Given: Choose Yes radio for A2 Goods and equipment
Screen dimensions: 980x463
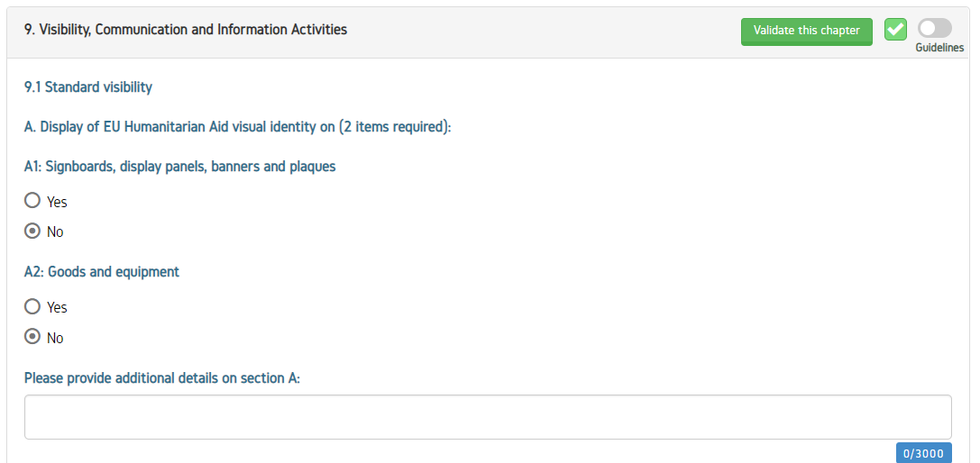Looking at the screenshot, I should click(32, 307).
